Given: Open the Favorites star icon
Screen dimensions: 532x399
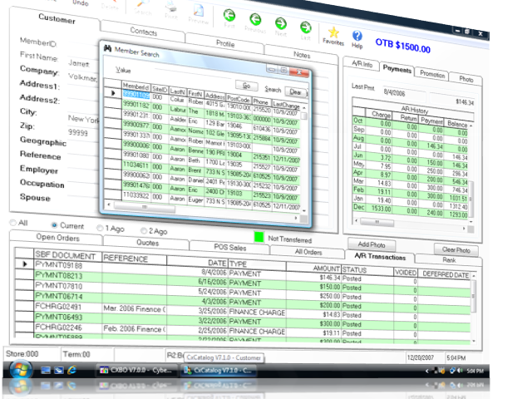Looking at the screenshot, I should 333,32.
